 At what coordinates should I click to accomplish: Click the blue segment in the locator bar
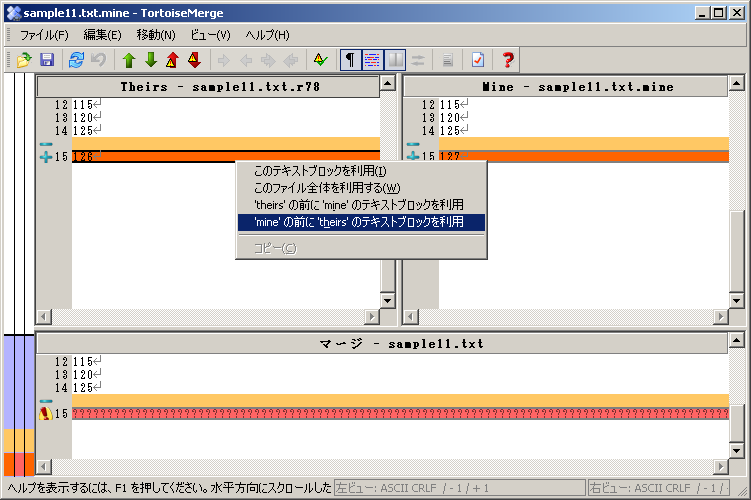[x=19, y=382]
